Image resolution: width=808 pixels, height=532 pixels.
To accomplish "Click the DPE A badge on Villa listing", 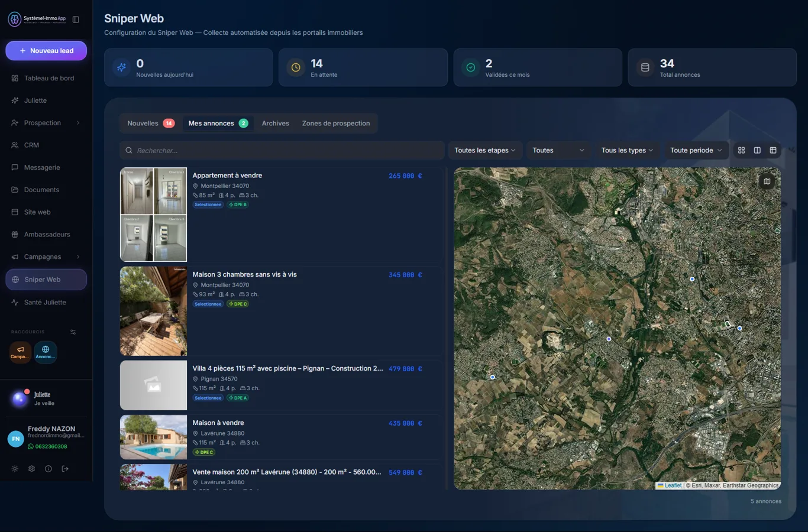I will (238, 398).
